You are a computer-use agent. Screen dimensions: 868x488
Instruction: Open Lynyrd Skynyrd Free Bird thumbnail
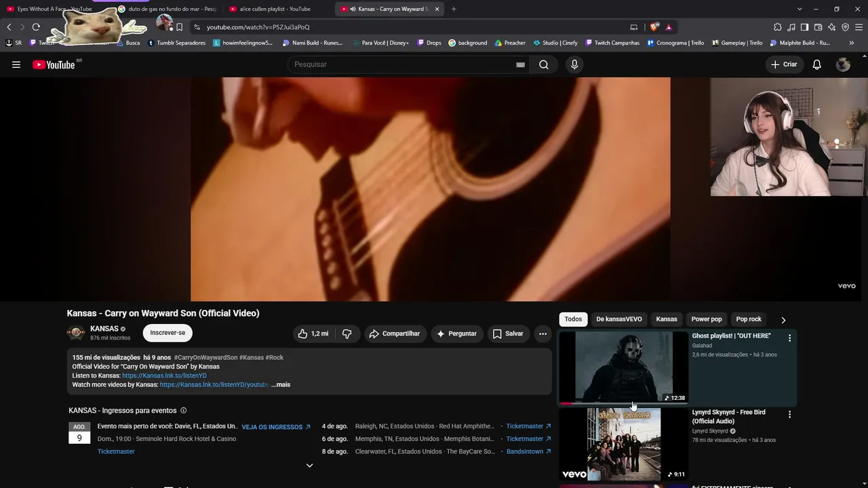coord(624,444)
